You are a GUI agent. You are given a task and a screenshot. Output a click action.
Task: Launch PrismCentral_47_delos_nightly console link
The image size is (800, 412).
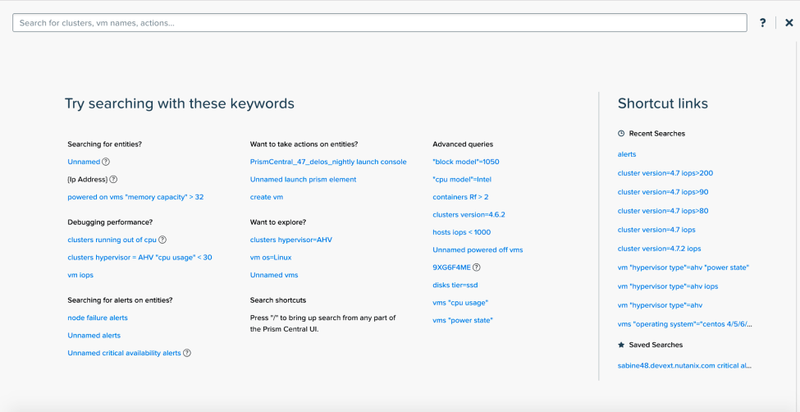328,162
